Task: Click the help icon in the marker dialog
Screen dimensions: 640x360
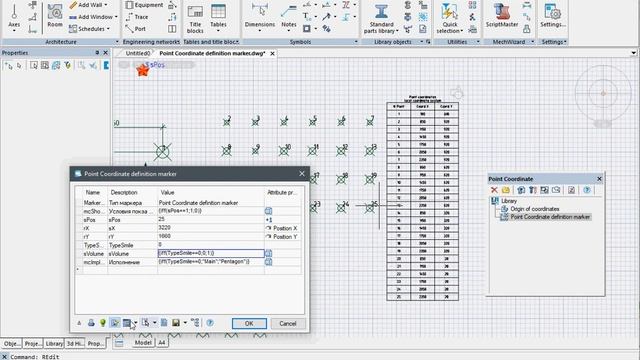Action: tap(210, 322)
